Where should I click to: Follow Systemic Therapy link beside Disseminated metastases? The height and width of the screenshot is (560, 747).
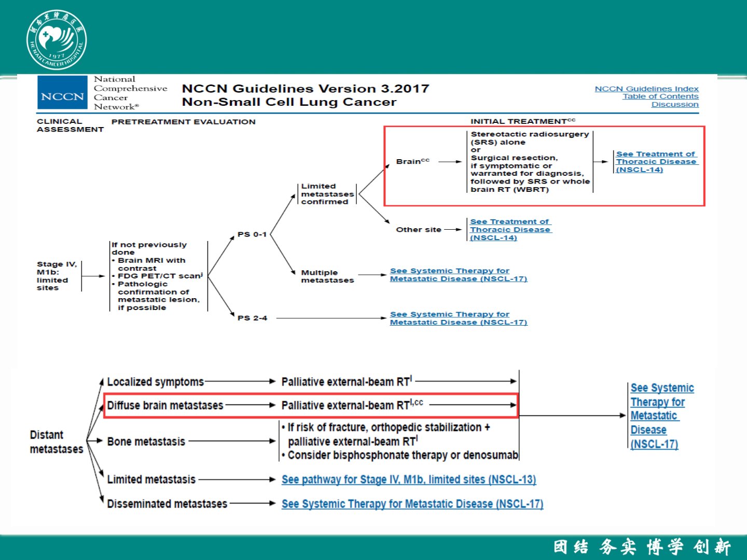(x=412, y=504)
